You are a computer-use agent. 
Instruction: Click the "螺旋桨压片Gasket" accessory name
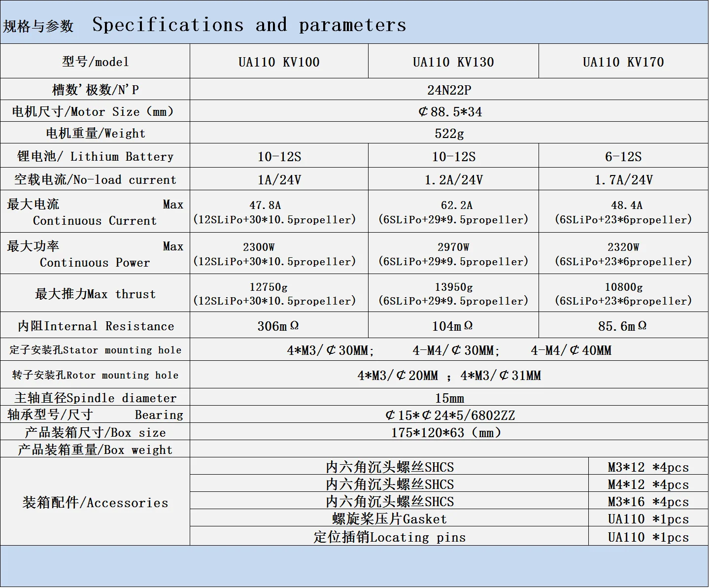pos(389,519)
